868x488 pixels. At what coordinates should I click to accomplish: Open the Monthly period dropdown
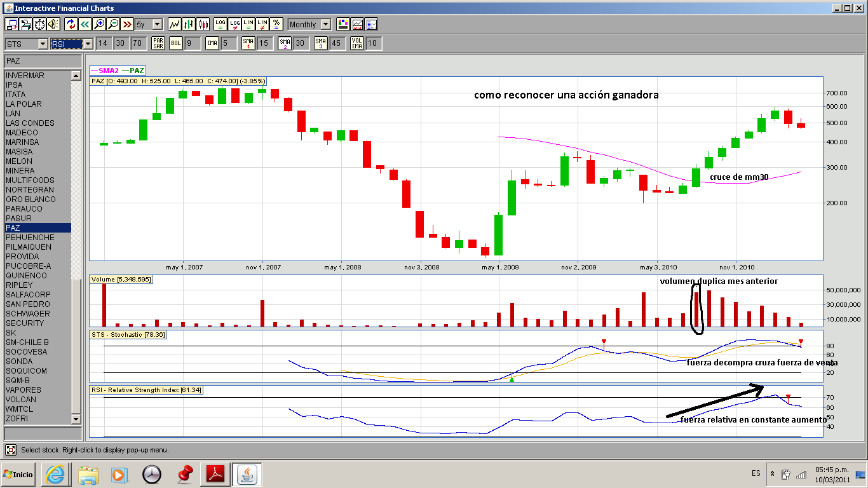click(x=325, y=25)
